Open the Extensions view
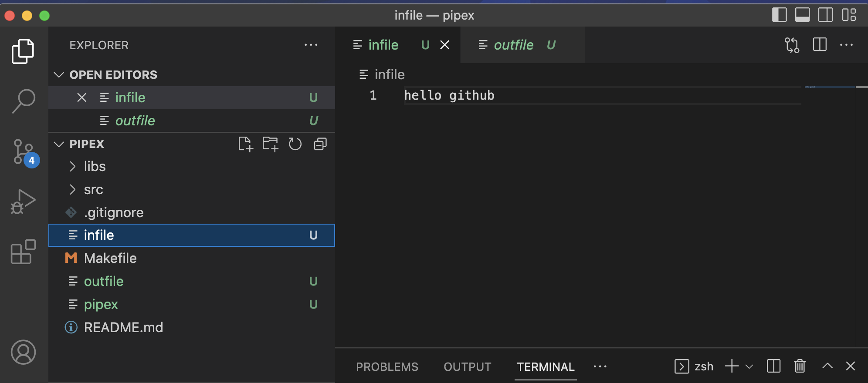Image resolution: width=868 pixels, height=383 pixels. coord(23,252)
